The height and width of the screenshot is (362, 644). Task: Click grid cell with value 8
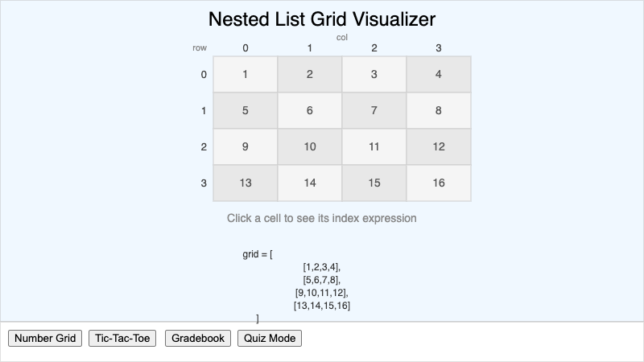439,111
